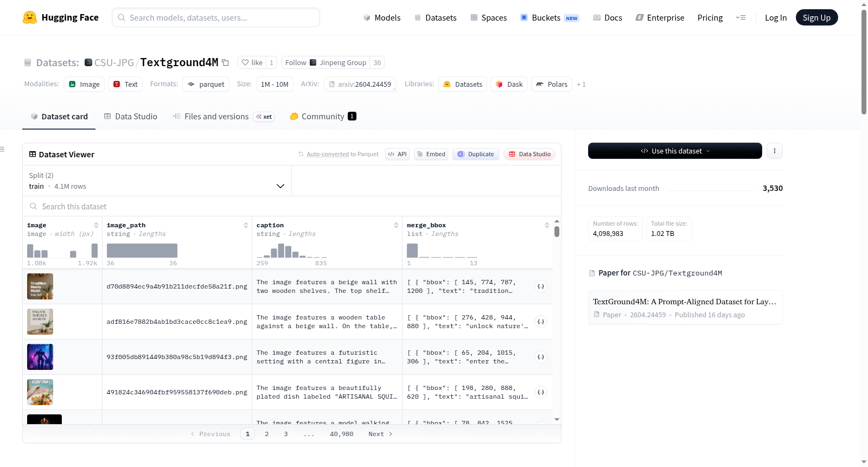Open the CSU-JPG organization avatar
868x467 pixels.
click(x=88, y=62)
